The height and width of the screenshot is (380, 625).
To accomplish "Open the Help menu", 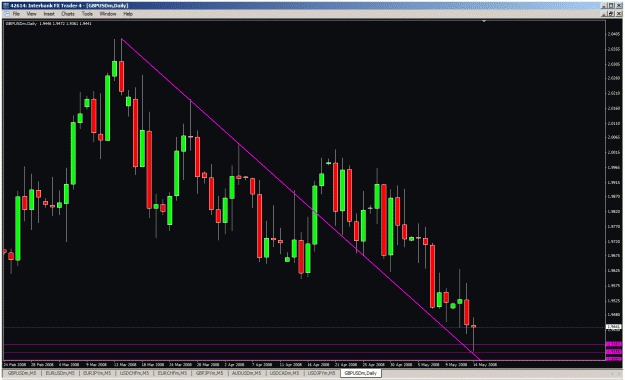I will click(x=128, y=14).
